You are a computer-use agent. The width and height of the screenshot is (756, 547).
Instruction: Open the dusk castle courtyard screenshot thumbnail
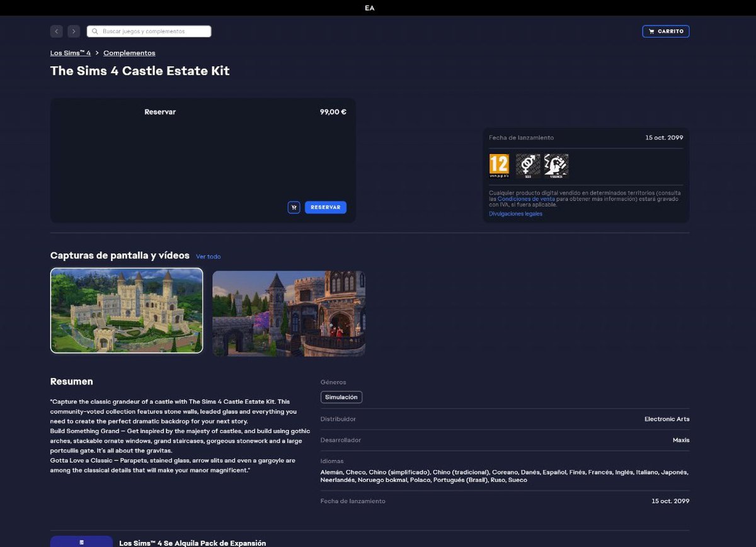[x=289, y=313]
